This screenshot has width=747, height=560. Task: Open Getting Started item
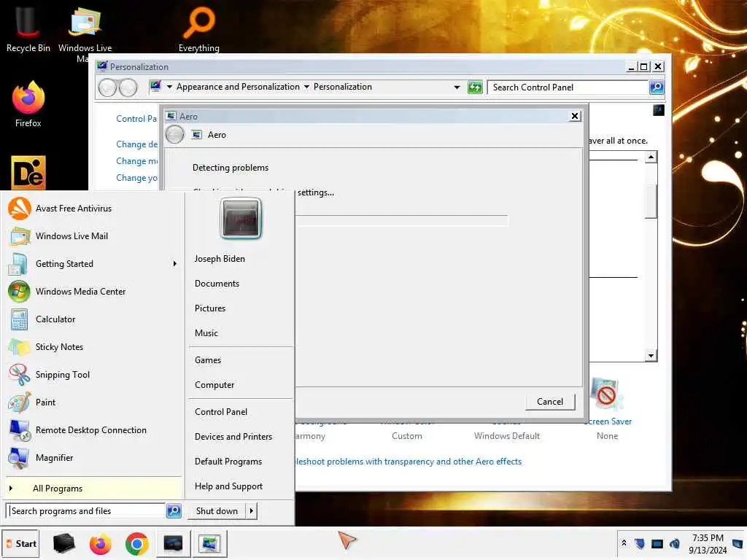tap(93, 264)
